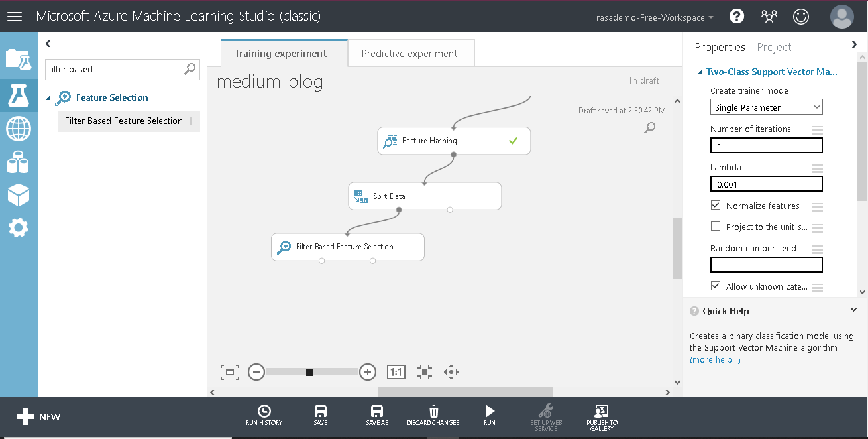Open the Project tab in the Properties panel

(774, 47)
